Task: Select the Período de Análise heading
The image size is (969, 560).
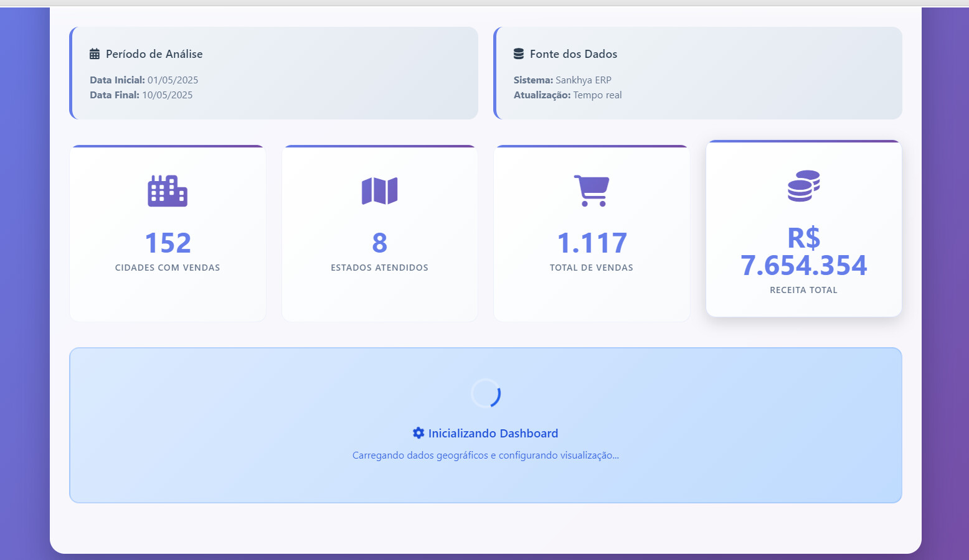Action: click(154, 54)
